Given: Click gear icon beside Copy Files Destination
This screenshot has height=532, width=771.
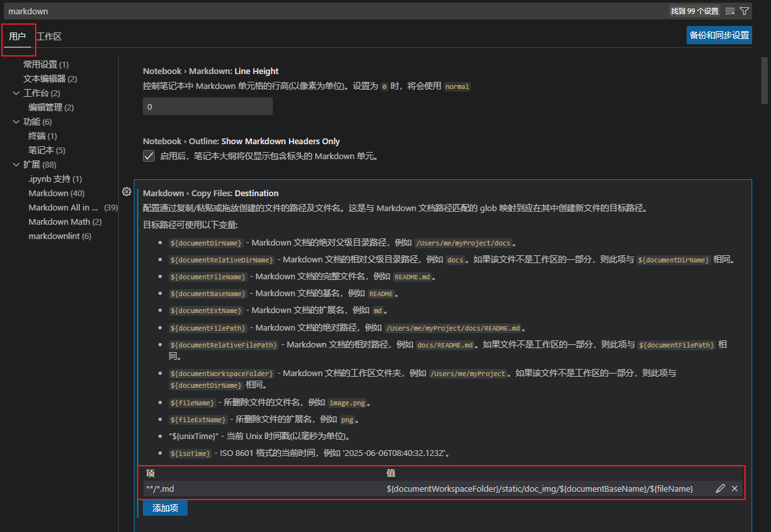Looking at the screenshot, I should pyautogui.click(x=127, y=192).
